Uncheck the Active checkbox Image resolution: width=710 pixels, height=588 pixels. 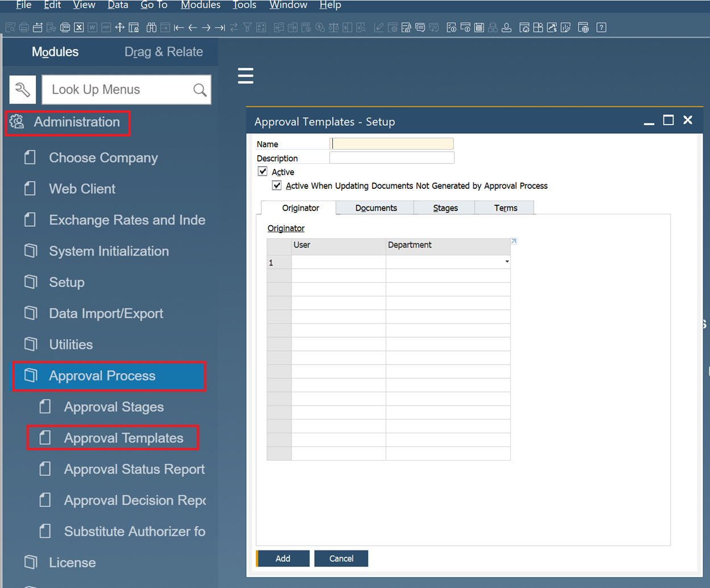[262, 171]
